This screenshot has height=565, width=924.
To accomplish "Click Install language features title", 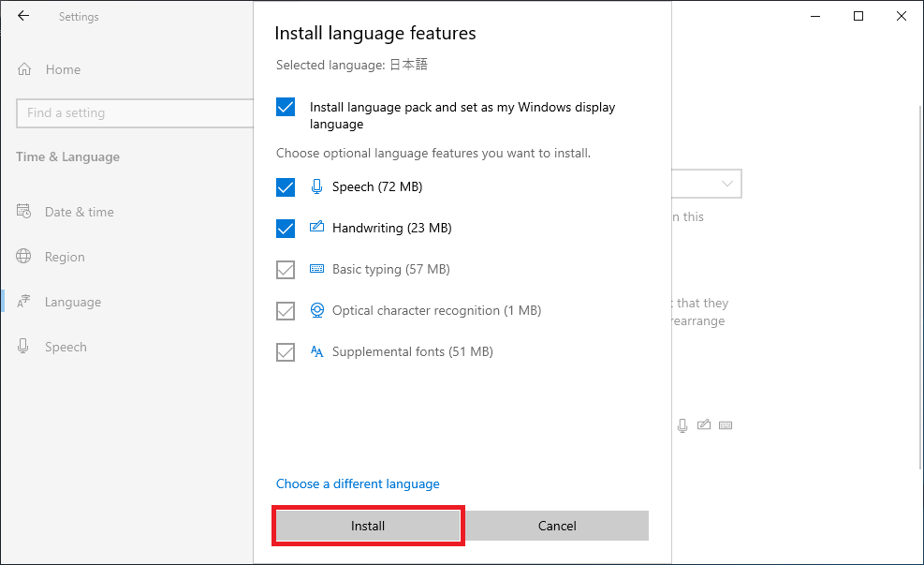I will point(375,33).
